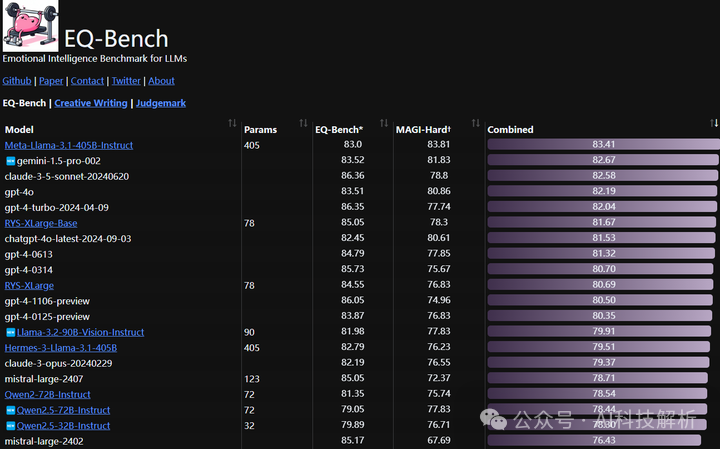Open the RYS-XLarge model link

(29, 286)
